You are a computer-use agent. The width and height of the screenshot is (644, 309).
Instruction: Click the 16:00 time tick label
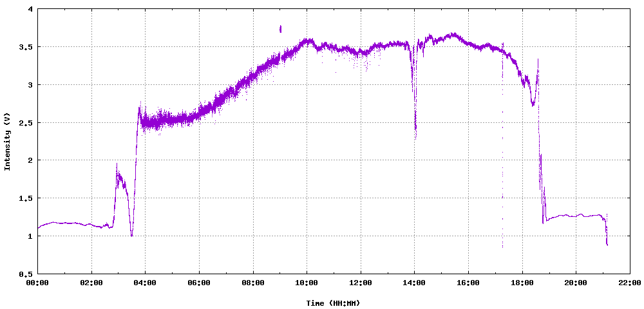coord(468,283)
